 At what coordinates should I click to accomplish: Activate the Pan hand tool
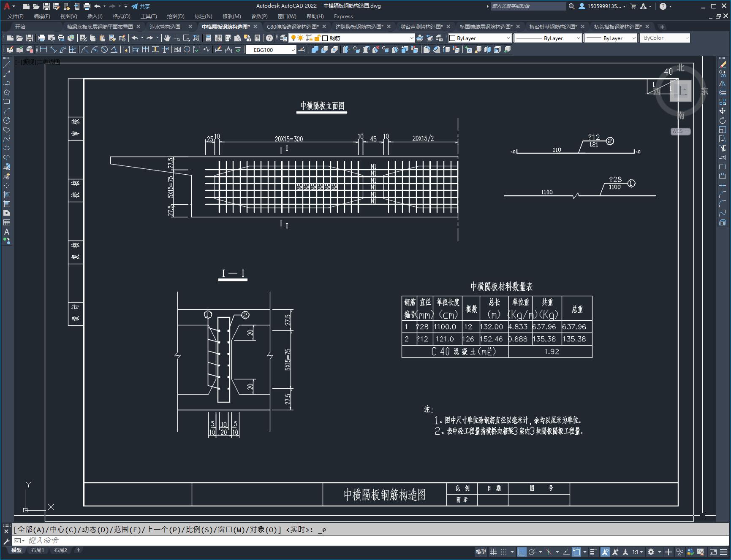click(x=167, y=38)
